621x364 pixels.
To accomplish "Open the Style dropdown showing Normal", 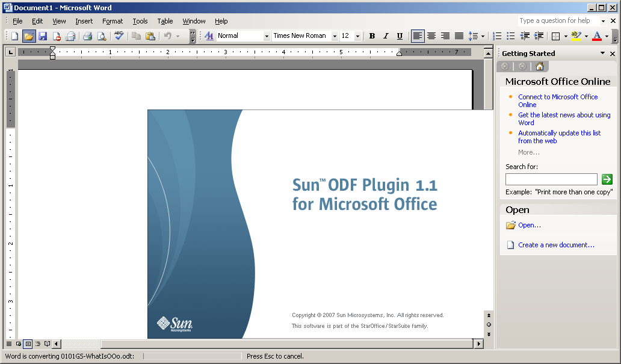I will [x=266, y=36].
